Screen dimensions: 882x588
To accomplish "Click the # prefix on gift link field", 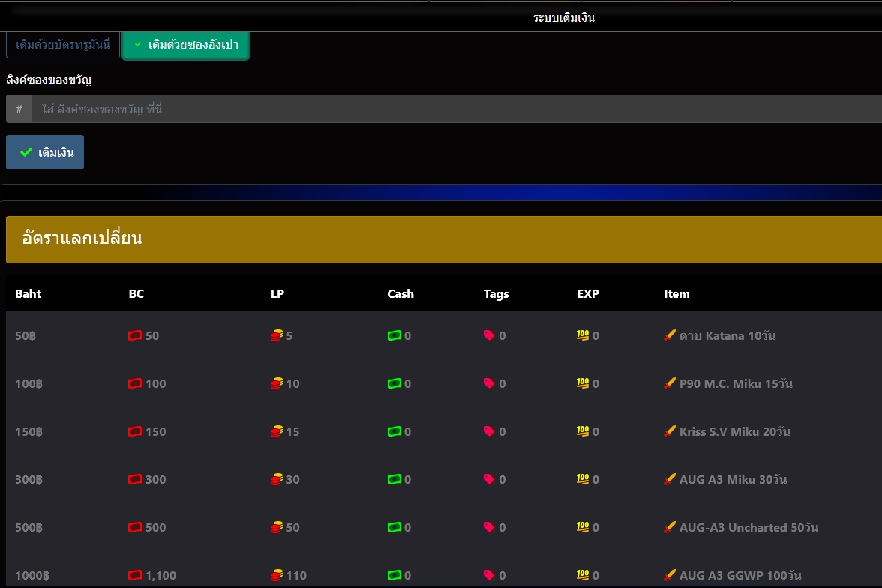I will pyautogui.click(x=19, y=109).
